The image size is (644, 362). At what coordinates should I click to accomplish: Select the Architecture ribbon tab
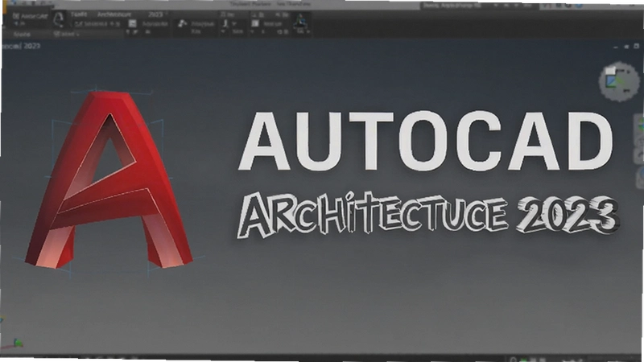coord(114,14)
